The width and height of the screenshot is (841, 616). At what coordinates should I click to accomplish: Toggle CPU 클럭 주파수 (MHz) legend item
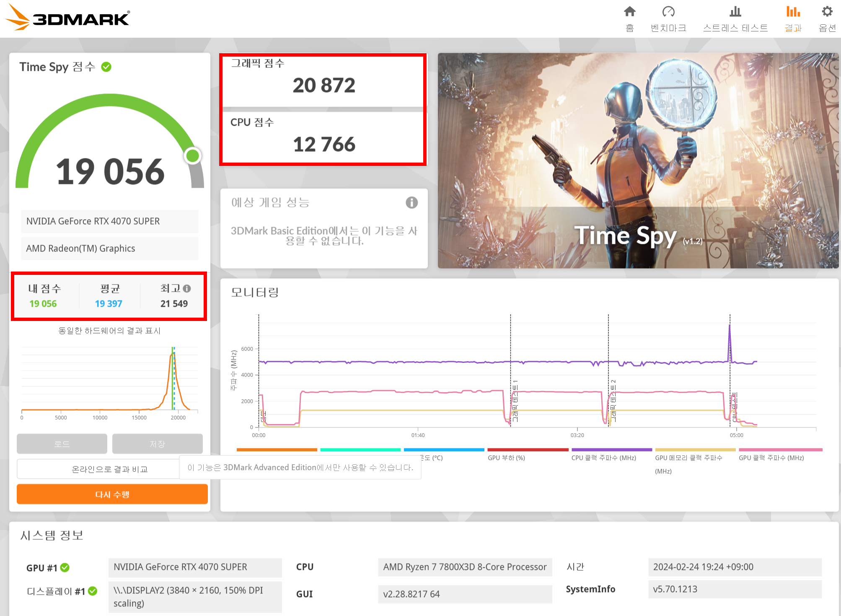612,454
